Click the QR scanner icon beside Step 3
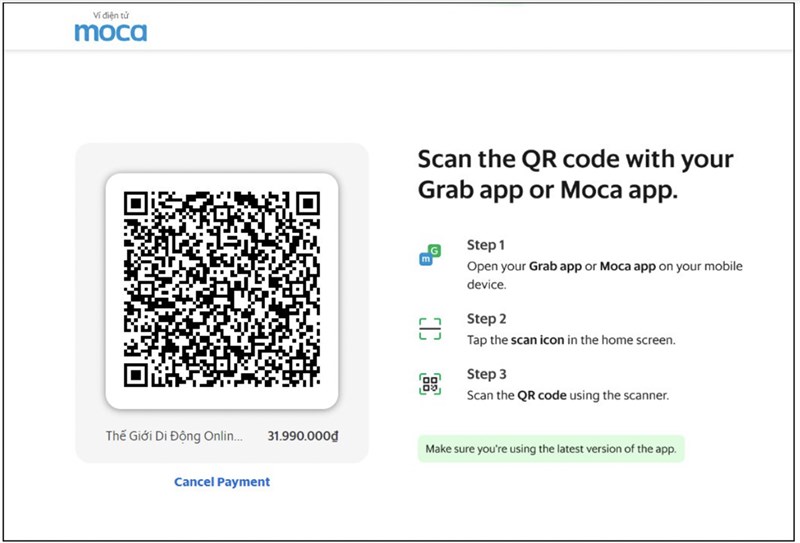This screenshot has height=543, width=800. [x=429, y=384]
